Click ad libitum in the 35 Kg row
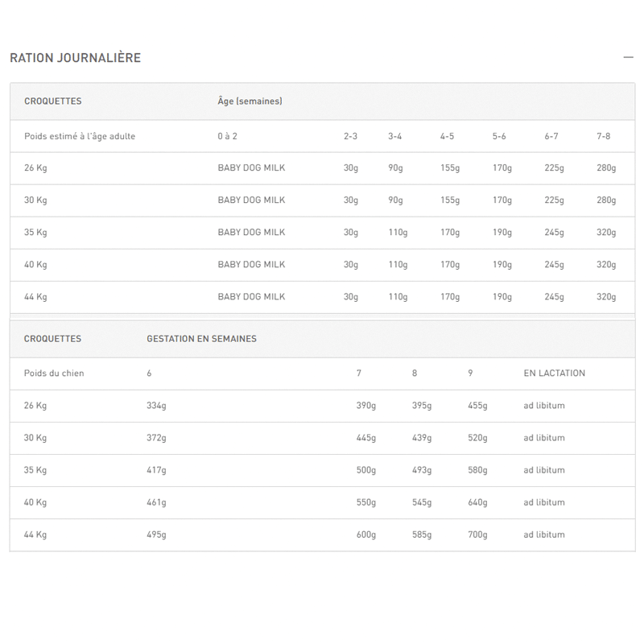644x644 pixels. [x=544, y=470]
